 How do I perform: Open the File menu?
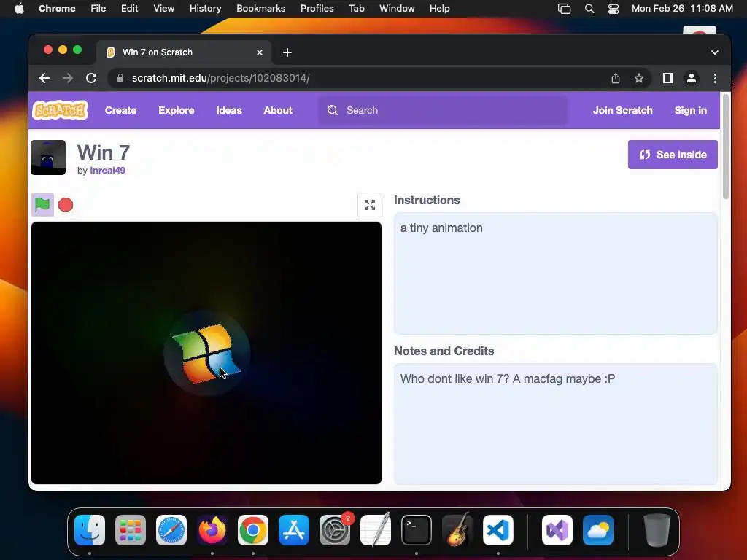(98, 8)
